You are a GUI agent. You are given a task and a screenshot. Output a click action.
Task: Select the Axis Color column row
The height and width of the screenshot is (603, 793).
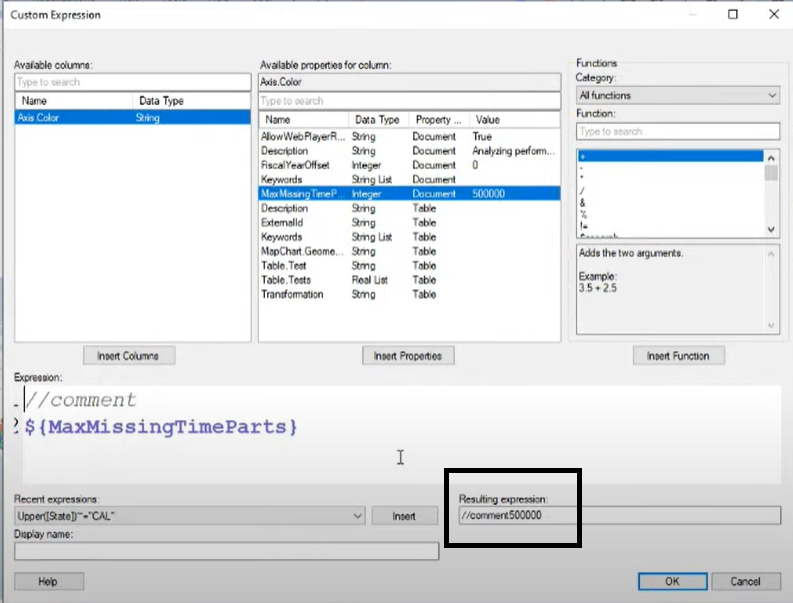click(x=132, y=118)
